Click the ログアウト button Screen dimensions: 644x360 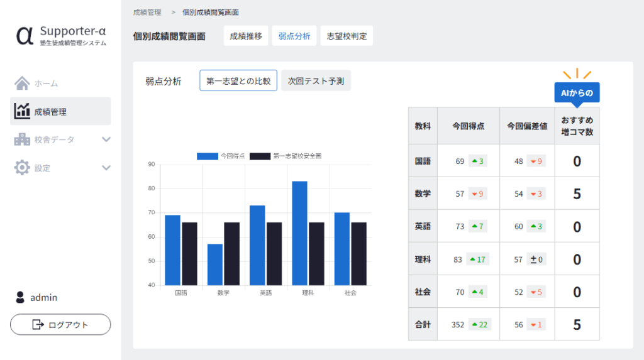pyautogui.click(x=60, y=325)
